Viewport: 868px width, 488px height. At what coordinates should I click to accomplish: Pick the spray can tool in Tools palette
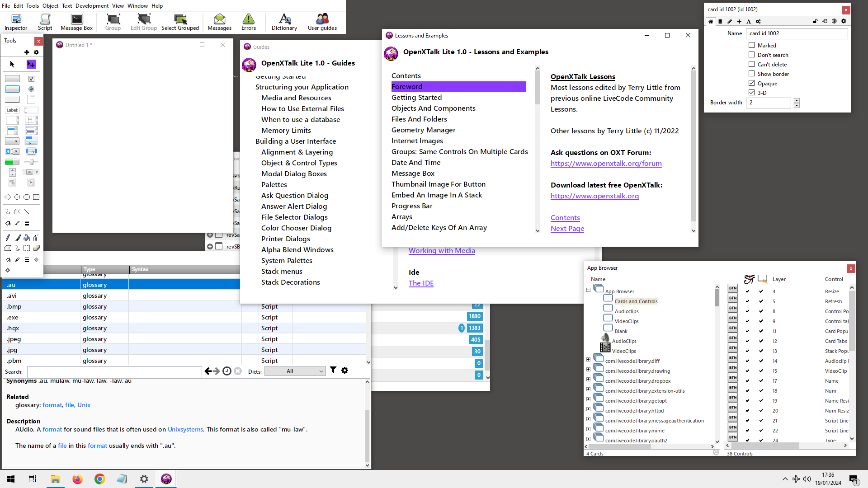tap(36, 238)
